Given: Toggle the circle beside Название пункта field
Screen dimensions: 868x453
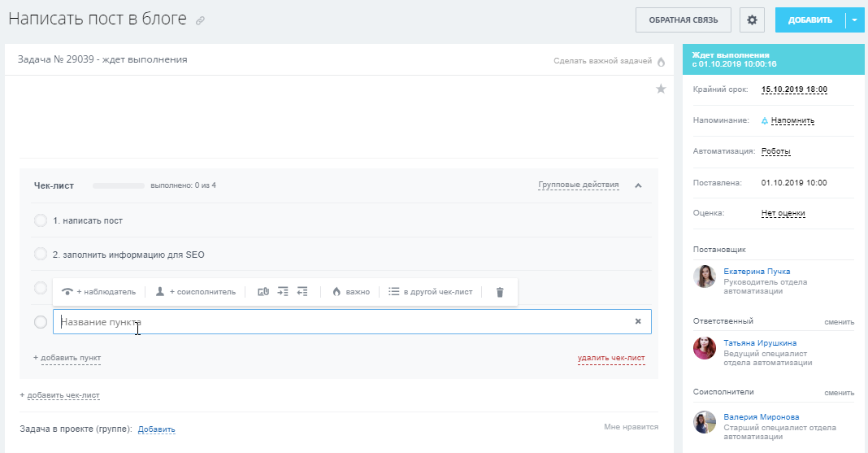Looking at the screenshot, I should coord(41,322).
